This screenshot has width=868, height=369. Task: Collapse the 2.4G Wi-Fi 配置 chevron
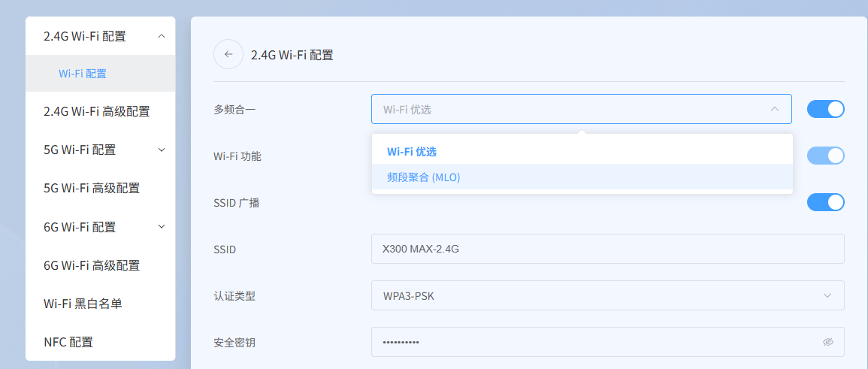161,36
